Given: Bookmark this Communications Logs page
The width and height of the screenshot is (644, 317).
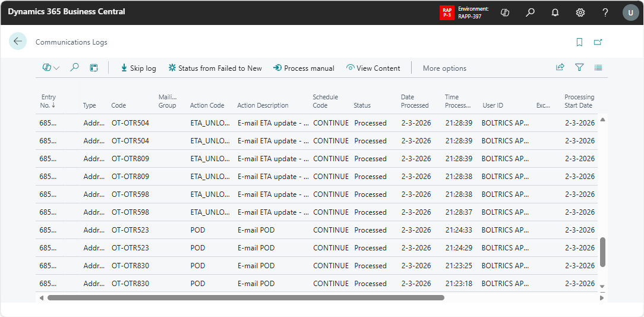Looking at the screenshot, I should (579, 42).
